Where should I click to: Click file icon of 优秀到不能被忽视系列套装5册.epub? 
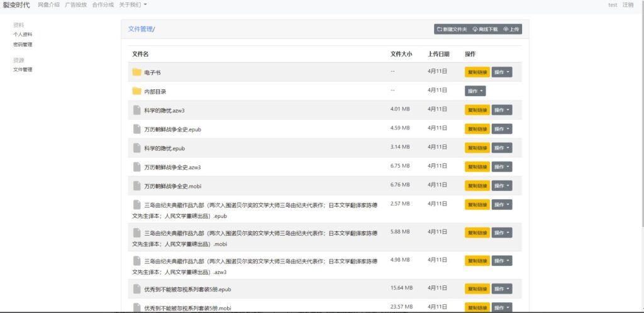click(136, 288)
